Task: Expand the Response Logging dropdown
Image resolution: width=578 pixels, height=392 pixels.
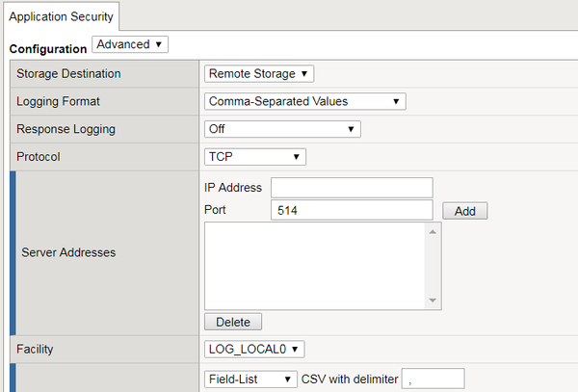Action: pyautogui.click(x=282, y=129)
